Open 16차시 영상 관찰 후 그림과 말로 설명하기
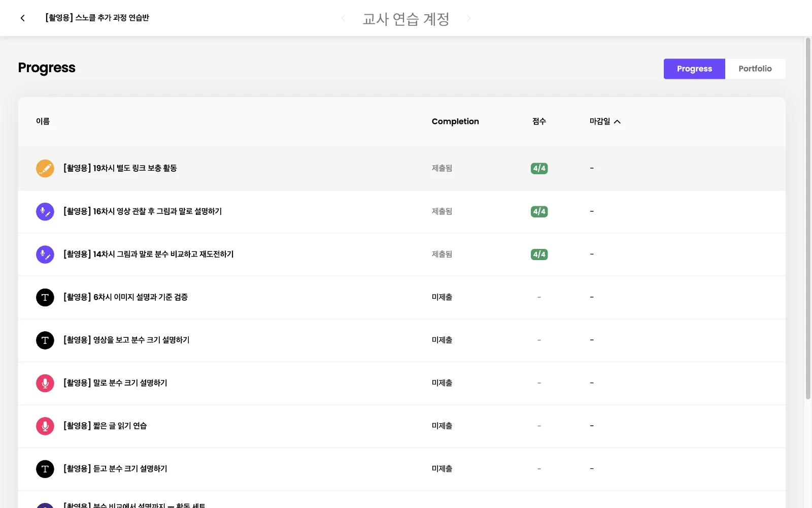Viewport: 812px width, 508px height. pos(143,211)
